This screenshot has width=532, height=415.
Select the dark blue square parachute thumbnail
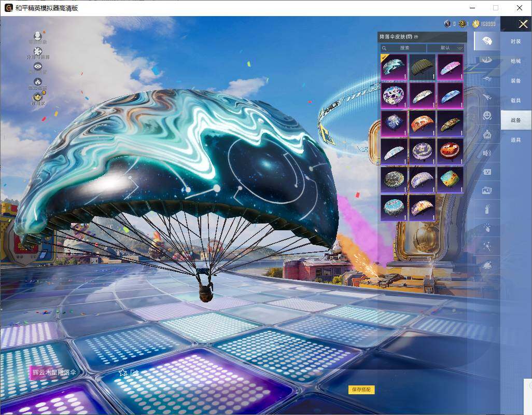[x=394, y=123]
